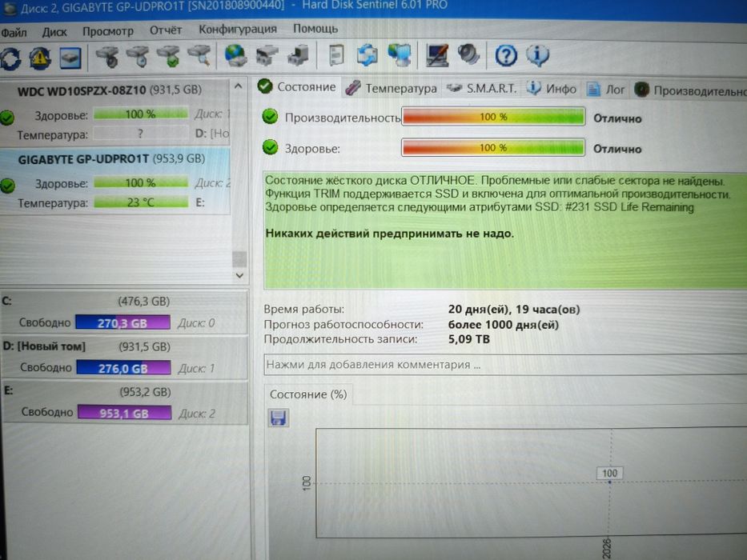The image size is (747, 560).
Task: Click the disk with magnifier surface test icon
Action: 199,55
